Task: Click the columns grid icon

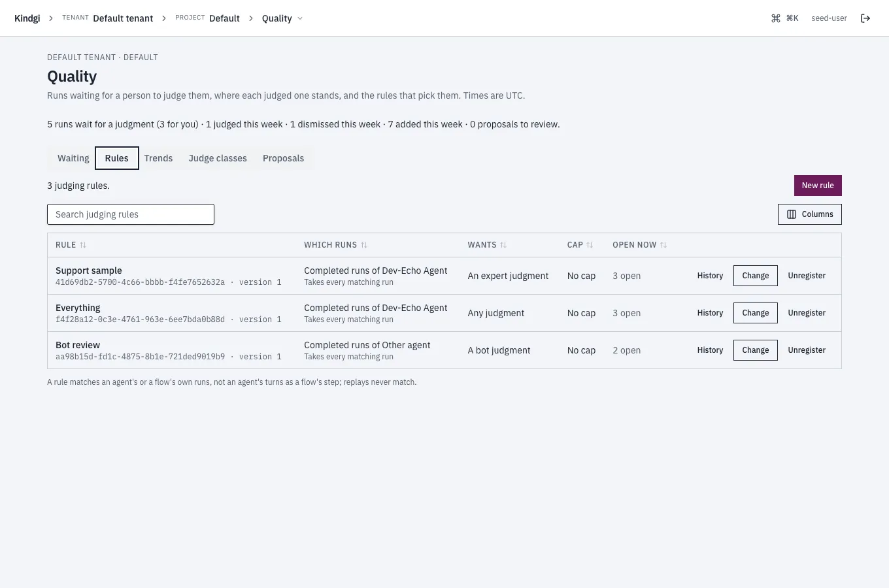Action: [792, 214]
